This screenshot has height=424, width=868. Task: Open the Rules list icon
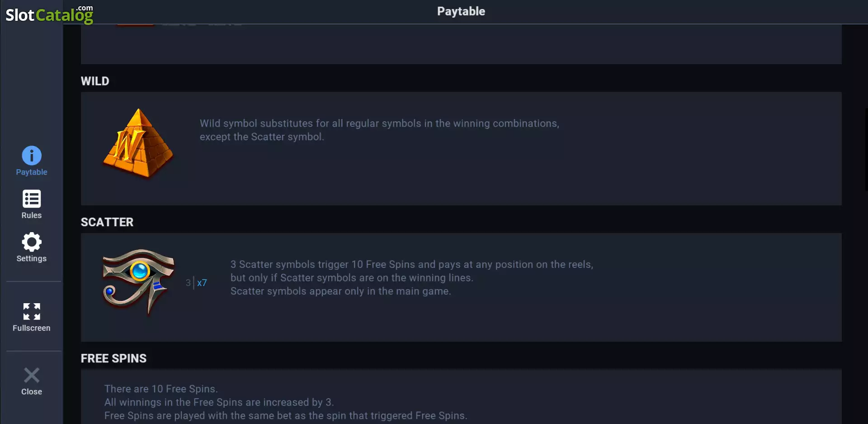(x=32, y=199)
